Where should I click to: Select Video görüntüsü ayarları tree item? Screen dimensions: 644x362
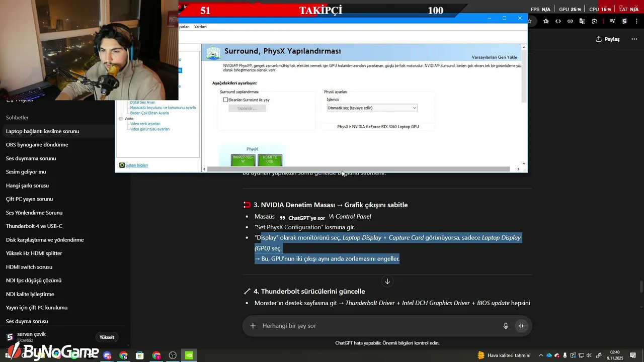149,129
